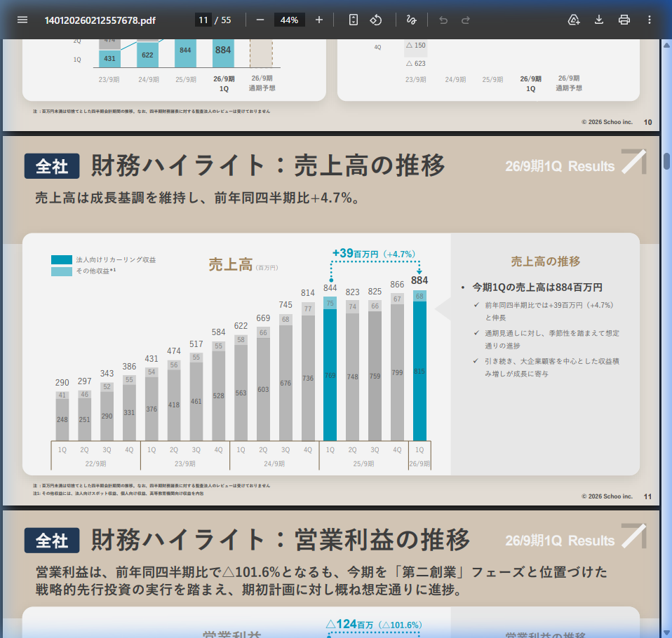Click the vertical scrollbar thumb
The height and width of the screenshot is (638, 672).
click(x=665, y=160)
